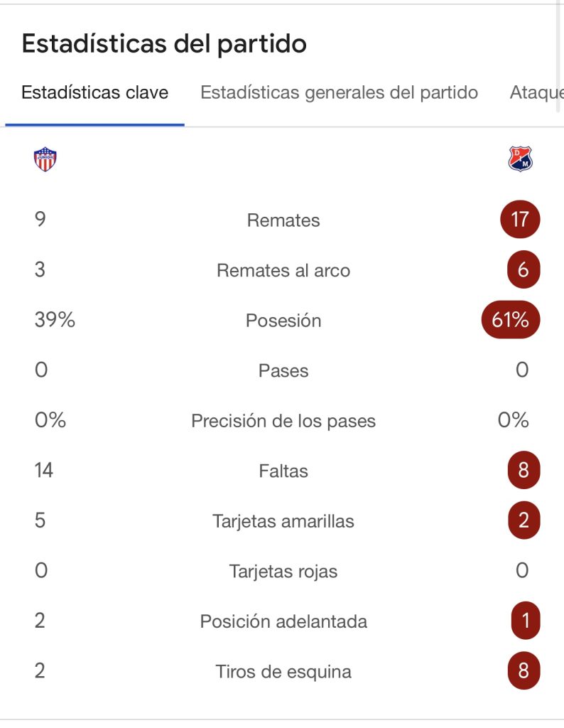Click the red 2 Tarjetas amarillas badge
This screenshot has height=728, width=564.
tap(524, 520)
